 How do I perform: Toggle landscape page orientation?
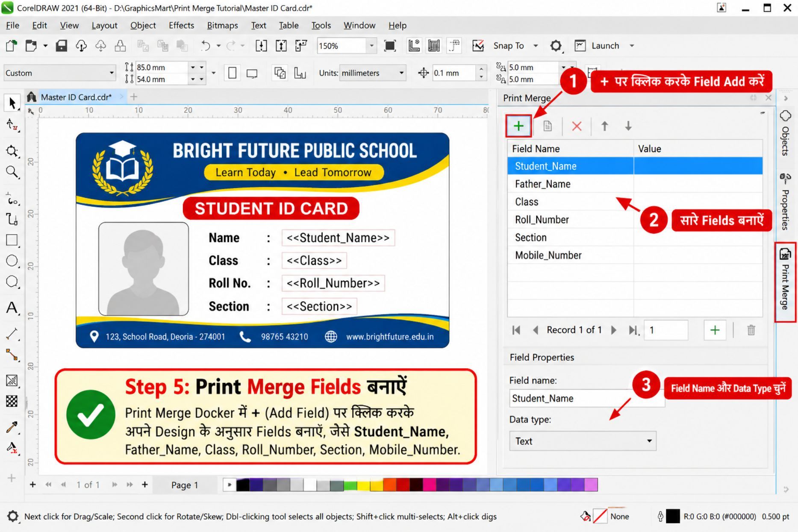(x=252, y=73)
